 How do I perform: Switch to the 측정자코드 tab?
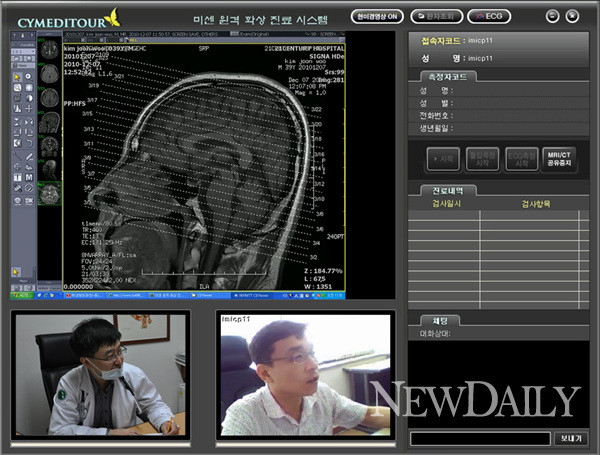(448, 77)
